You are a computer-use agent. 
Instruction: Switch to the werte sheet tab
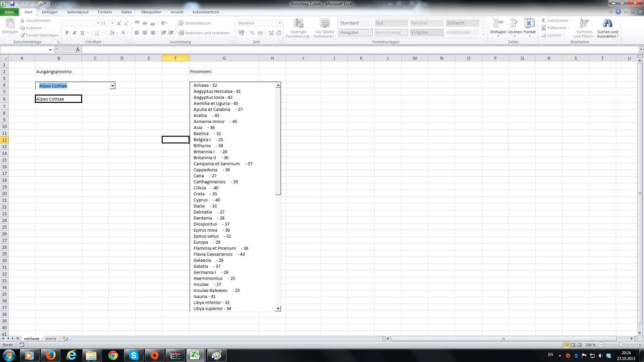51,339
